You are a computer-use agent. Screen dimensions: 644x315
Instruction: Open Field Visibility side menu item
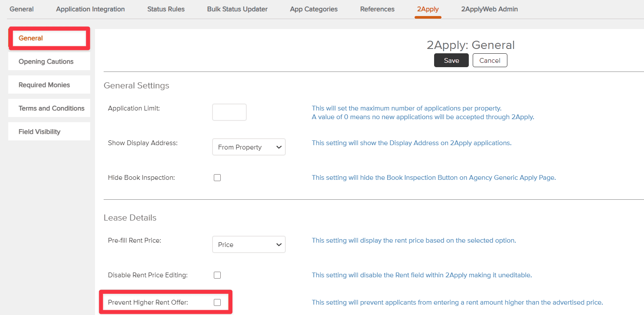(x=49, y=132)
